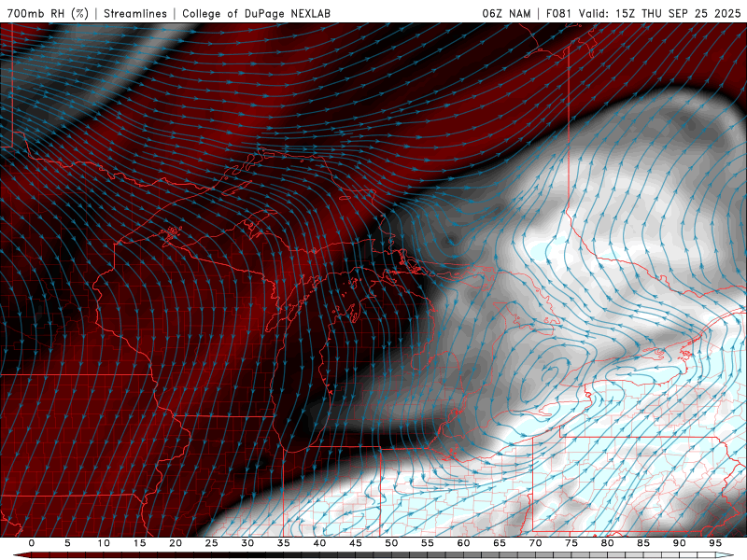Click the 95 value on the colorbar scale
The width and height of the screenshot is (747, 560).
click(715, 543)
